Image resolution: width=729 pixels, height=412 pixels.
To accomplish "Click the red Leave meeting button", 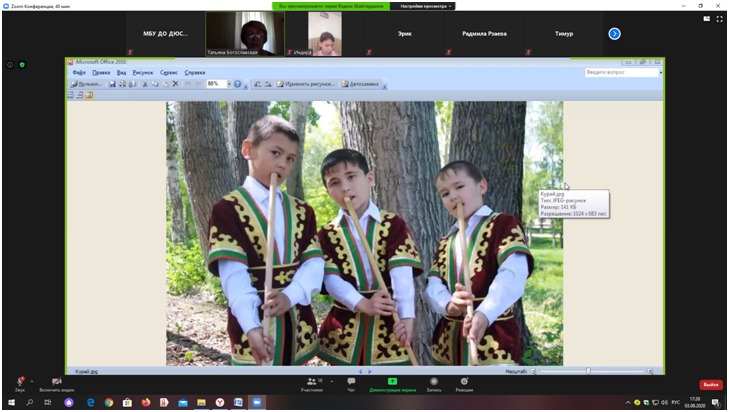I will (x=710, y=384).
